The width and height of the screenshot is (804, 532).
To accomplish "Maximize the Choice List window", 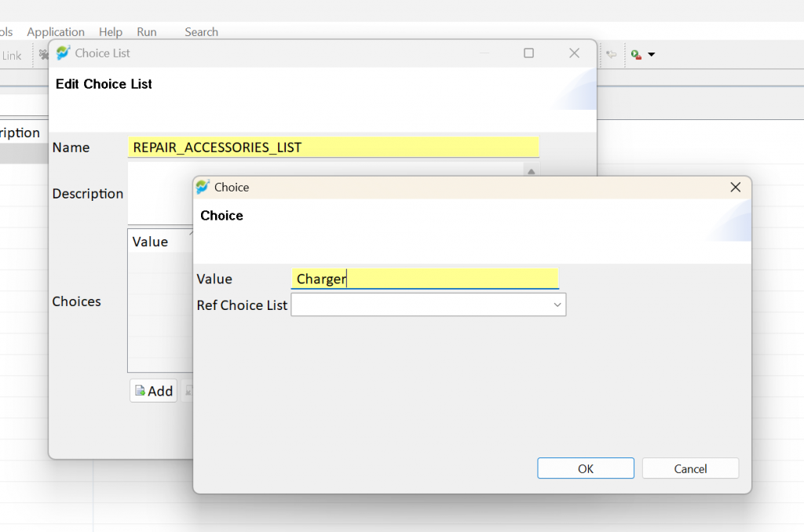I will pos(528,53).
